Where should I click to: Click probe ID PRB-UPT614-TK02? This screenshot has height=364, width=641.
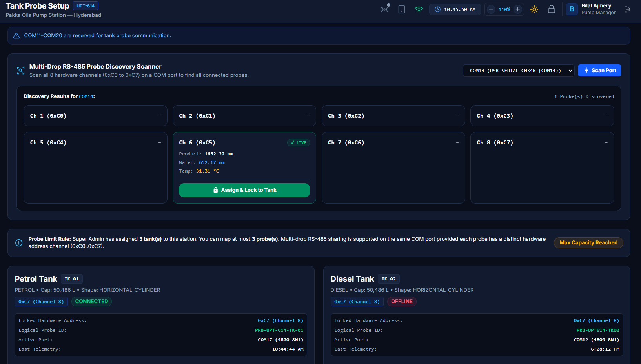[598, 330]
